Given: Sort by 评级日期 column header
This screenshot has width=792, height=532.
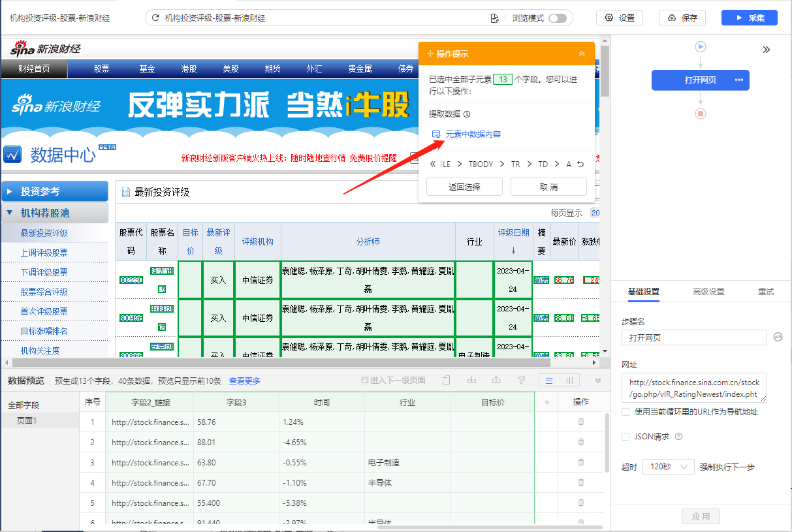Looking at the screenshot, I should click(513, 241).
